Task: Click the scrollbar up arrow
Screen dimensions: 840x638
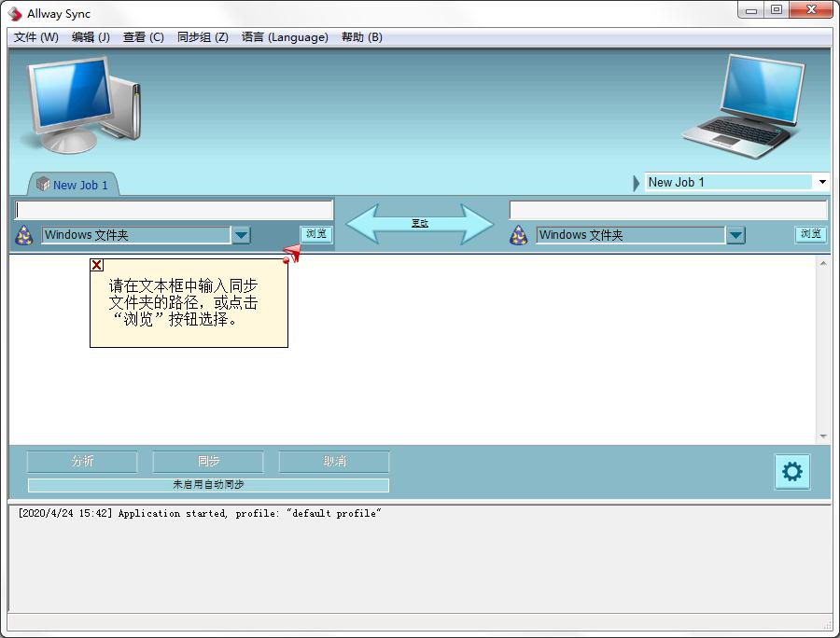Action: 824,263
